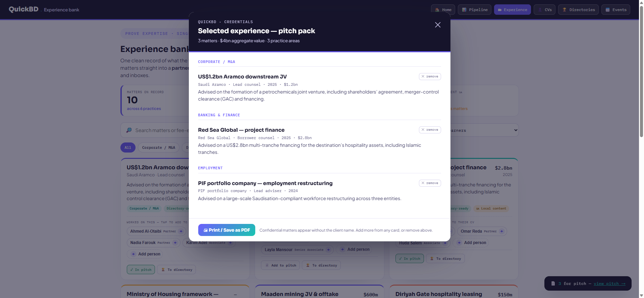The width and height of the screenshot is (644, 298).
Task: Click 'US$1.2bn Aramco downstream JV' heading in dialog
Action: (x=242, y=77)
